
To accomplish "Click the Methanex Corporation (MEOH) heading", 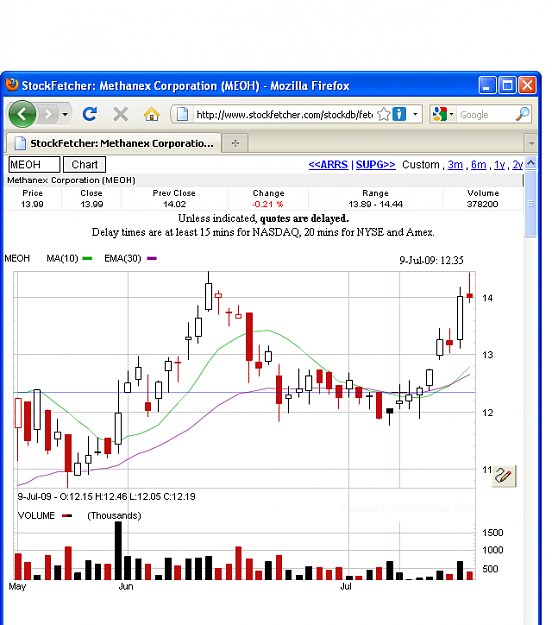I will pos(71,180).
